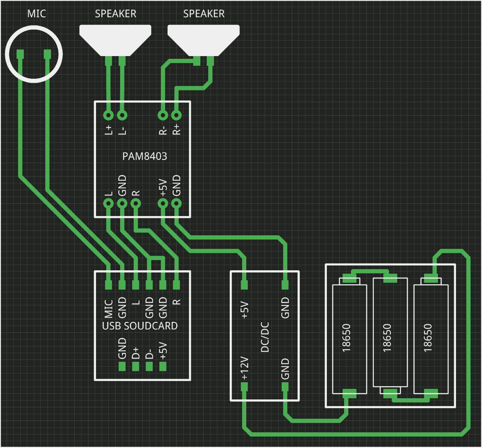
Task: Select the R+ output pad on PAM8403
Action: click(176, 115)
